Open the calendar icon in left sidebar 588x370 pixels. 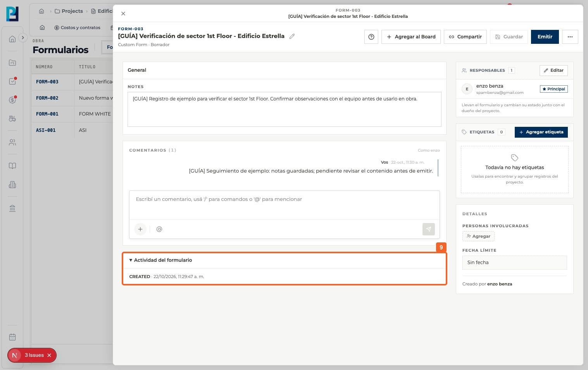coord(12,337)
